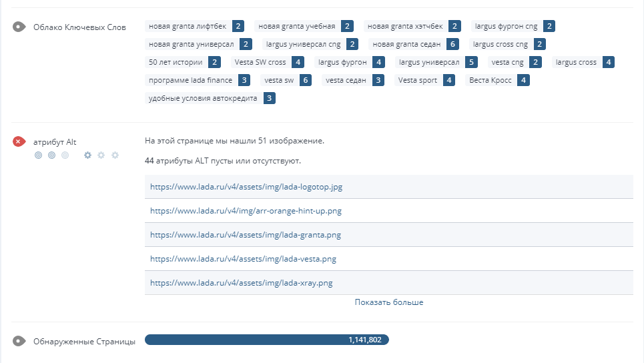Toggle the eye icon beside Облако Ключевых Слов
Screen dimensions: 644x363
(19, 27)
